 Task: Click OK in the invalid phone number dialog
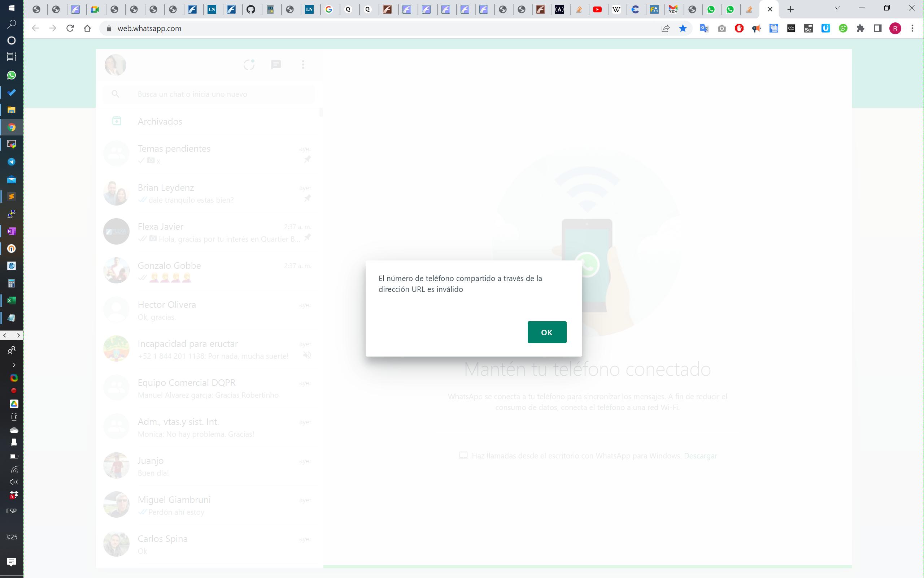click(547, 332)
